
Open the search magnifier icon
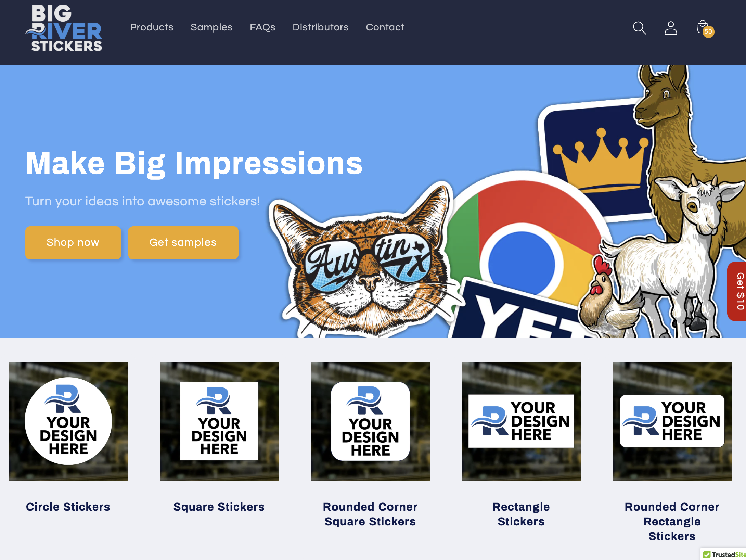click(639, 28)
